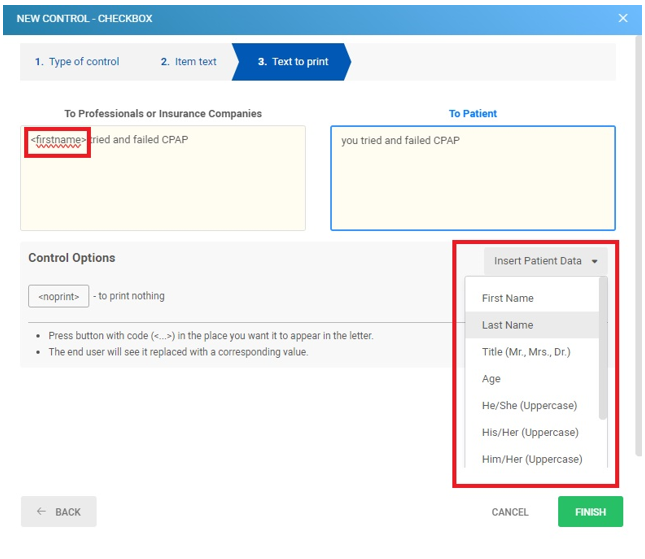Click the <firstname> code in the text

pyautogui.click(x=58, y=140)
